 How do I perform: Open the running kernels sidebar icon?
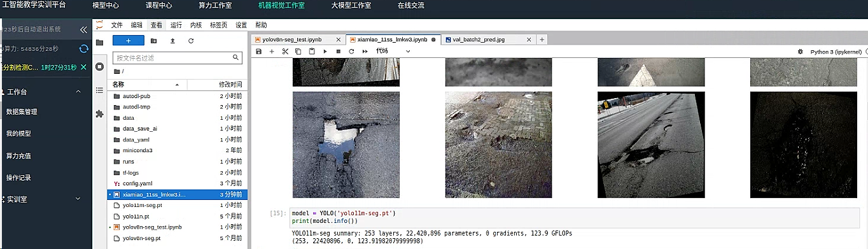(99, 66)
